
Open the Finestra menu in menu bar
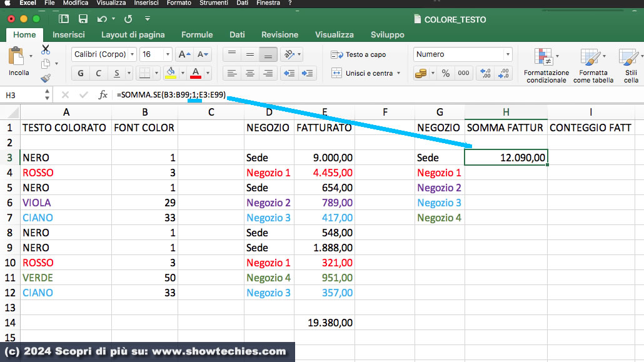(268, 3)
